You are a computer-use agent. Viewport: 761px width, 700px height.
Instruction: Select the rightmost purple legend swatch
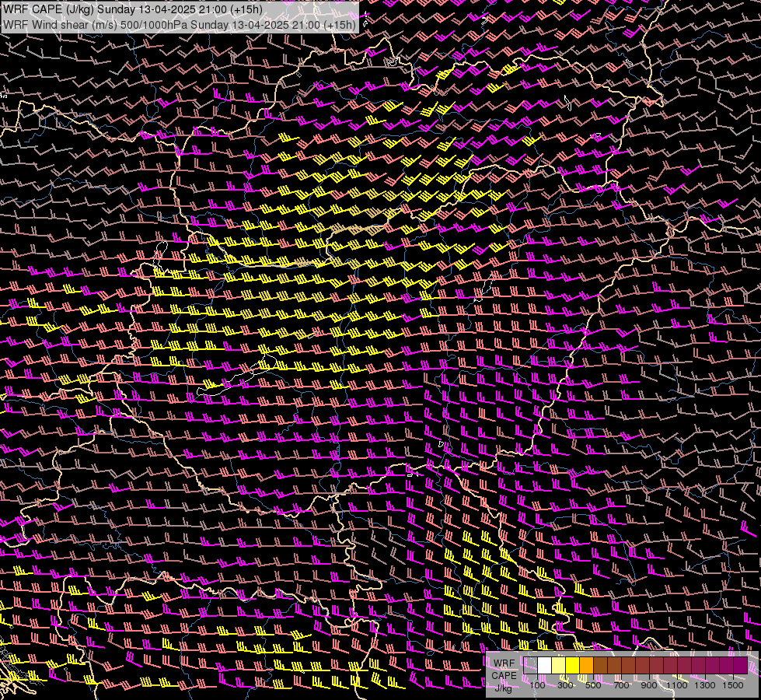(741, 665)
